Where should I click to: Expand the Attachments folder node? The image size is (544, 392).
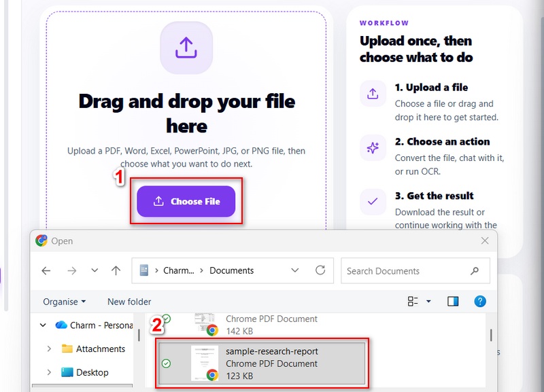tap(49, 349)
